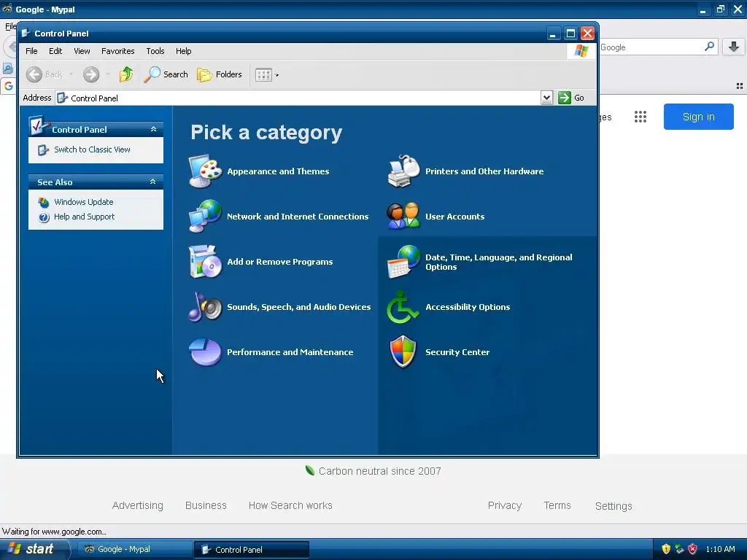Viewport: 747px width, 560px height.
Task: Open Performance and Maintenance pie chart icon
Action: (205, 352)
